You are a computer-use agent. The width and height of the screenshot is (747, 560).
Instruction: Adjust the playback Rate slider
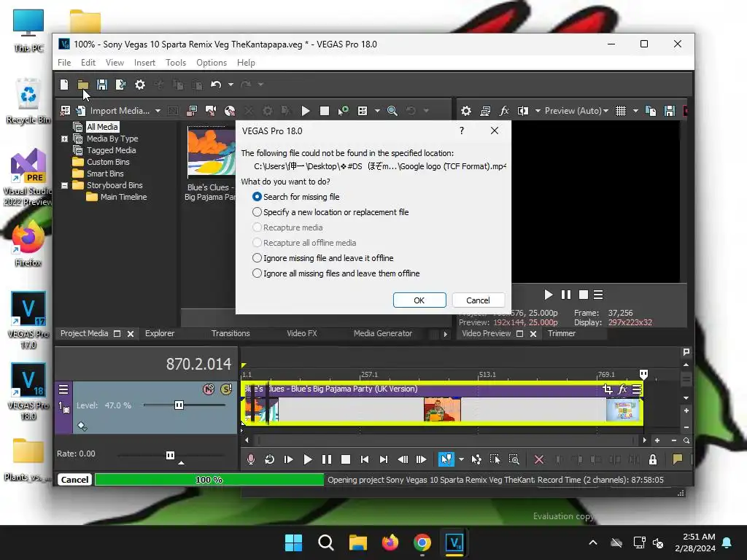tap(170, 455)
